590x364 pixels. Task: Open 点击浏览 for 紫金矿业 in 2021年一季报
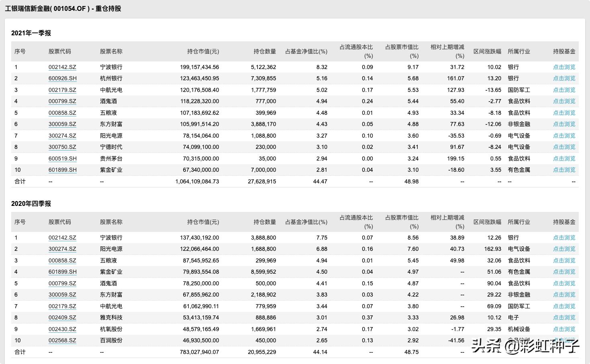(564, 170)
